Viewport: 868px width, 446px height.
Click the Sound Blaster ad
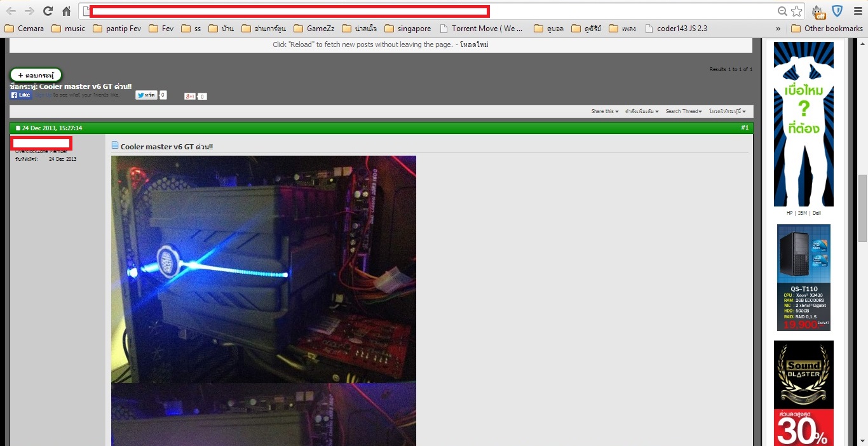coord(804,393)
